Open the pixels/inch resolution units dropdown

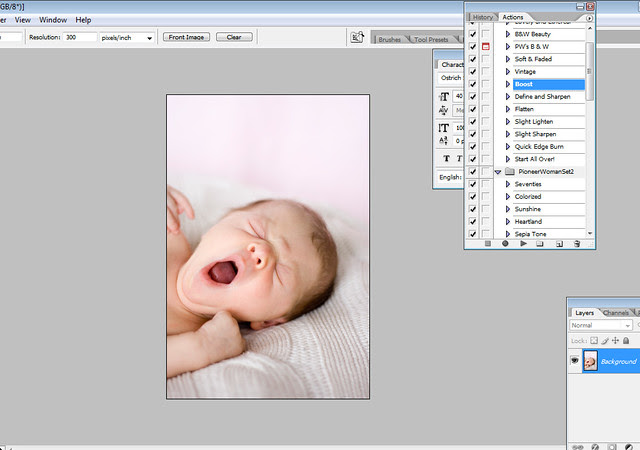tap(150, 37)
